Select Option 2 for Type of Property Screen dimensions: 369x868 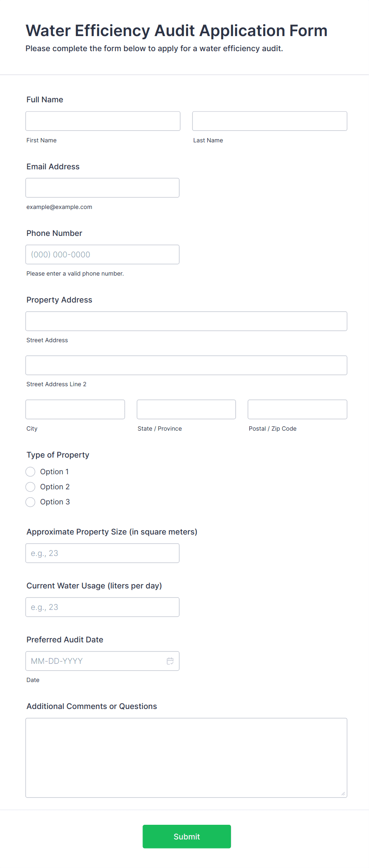[30, 487]
